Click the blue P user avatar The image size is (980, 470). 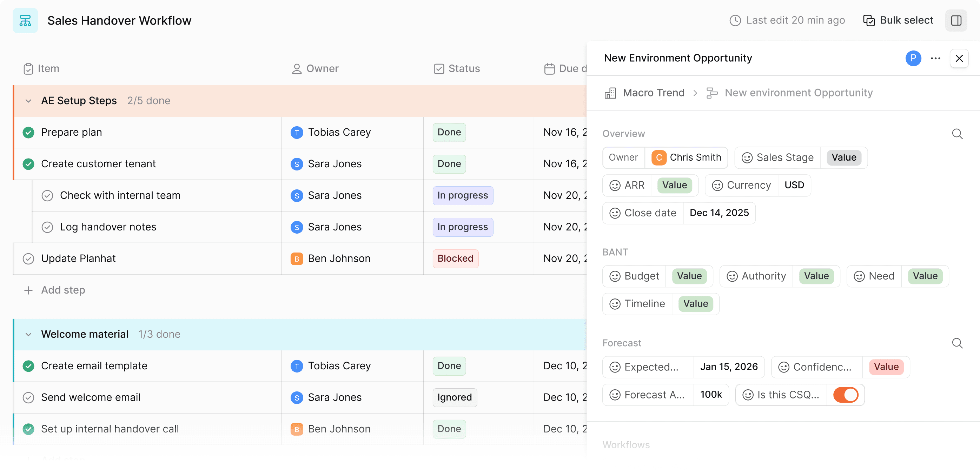click(x=913, y=58)
